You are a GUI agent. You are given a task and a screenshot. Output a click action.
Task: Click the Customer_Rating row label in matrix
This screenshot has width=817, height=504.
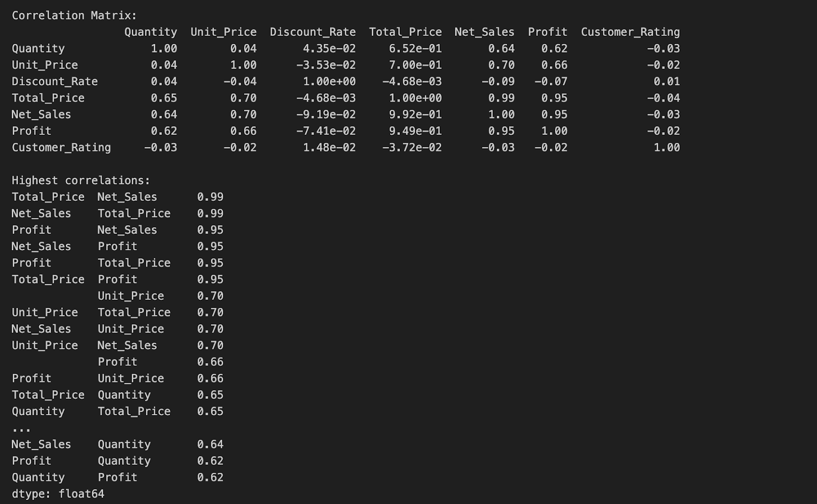click(x=61, y=148)
